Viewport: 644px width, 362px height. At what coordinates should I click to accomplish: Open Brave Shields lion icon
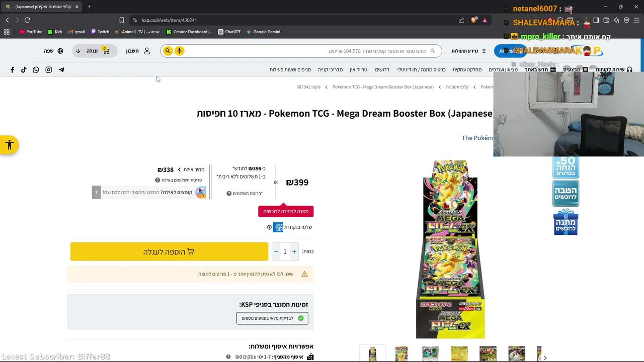pos(474,20)
